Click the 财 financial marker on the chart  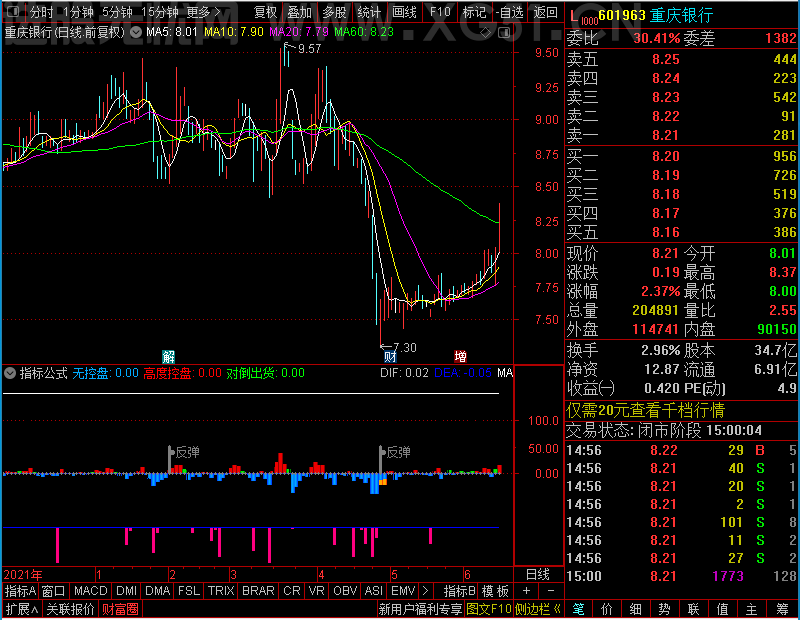click(x=390, y=356)
